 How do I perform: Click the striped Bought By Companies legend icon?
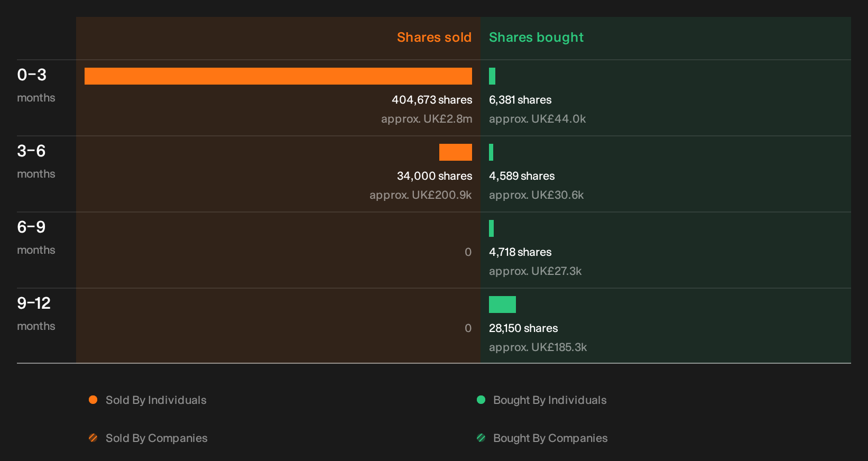pyautogui.click(x=481, y=438)
